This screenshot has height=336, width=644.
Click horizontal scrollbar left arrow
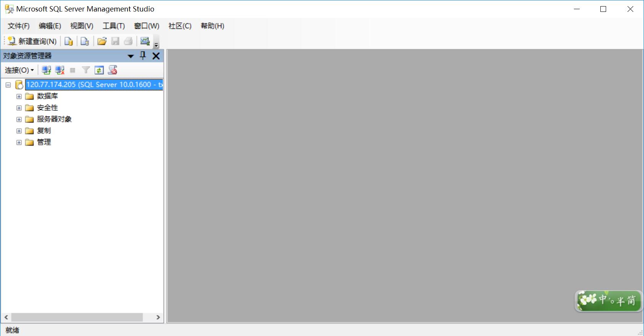[6, 318]
